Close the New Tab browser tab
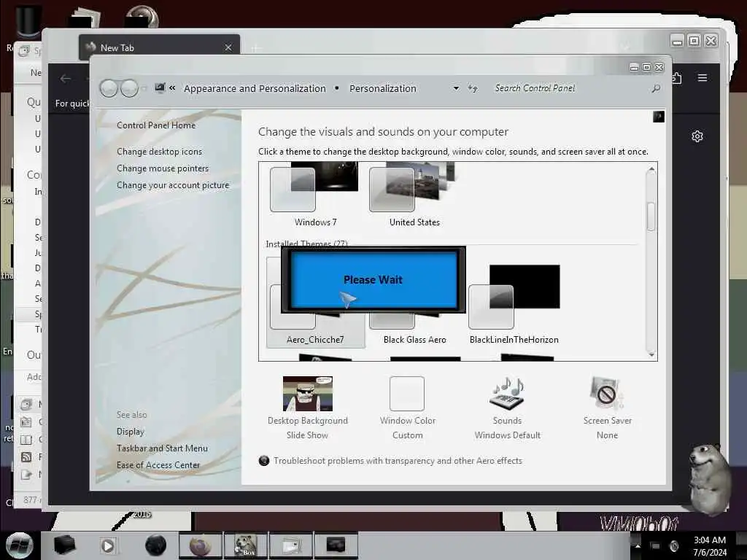 coord(228,47)
